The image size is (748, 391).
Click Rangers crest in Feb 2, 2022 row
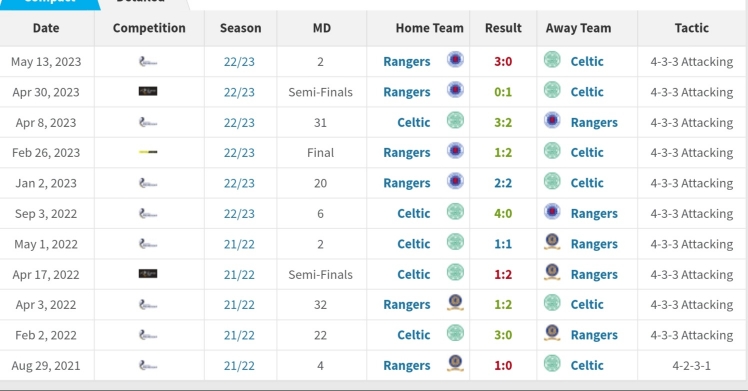(552, 333)
